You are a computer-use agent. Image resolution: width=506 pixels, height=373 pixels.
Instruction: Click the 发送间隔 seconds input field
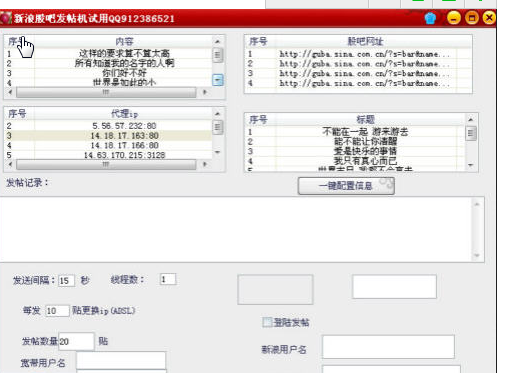pos(66,281)
